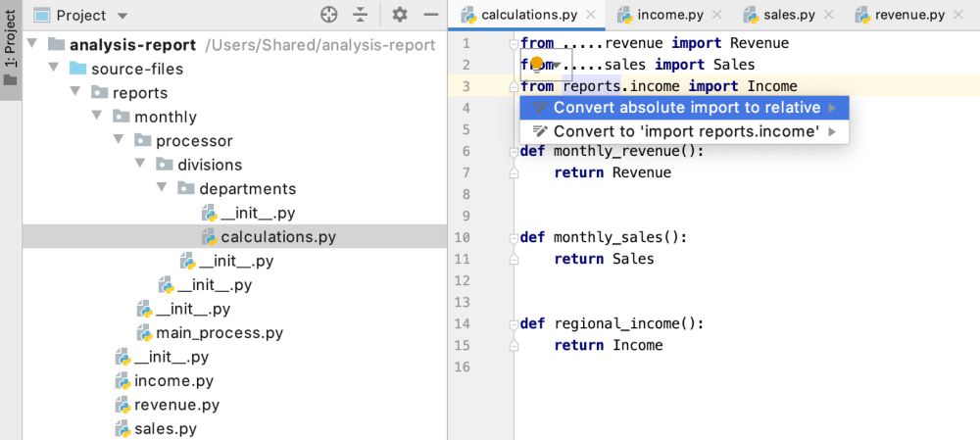Close the calculations.py editor tab
Image resolution: width=980 pixels, height=440 pixels.
point(591,15)
